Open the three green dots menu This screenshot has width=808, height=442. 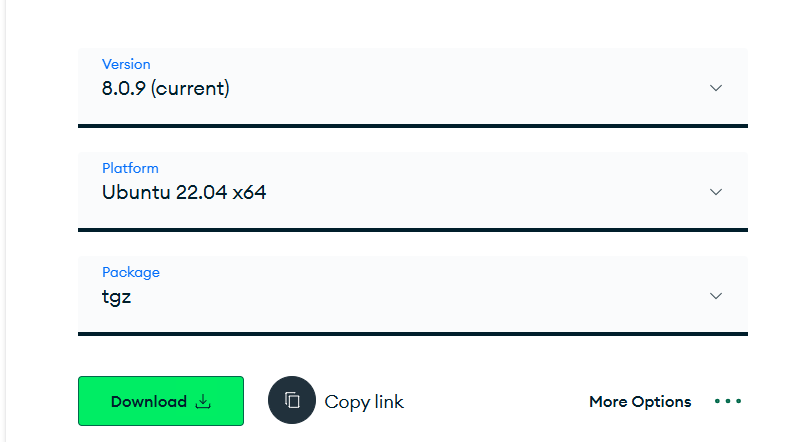coord(728,401)
